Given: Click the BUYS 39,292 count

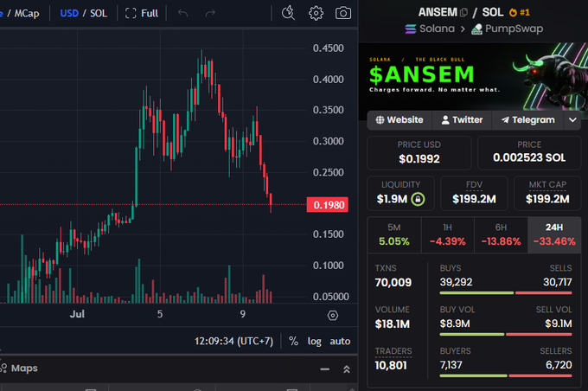Looking at the screenshot, I should tap(456, 282).
